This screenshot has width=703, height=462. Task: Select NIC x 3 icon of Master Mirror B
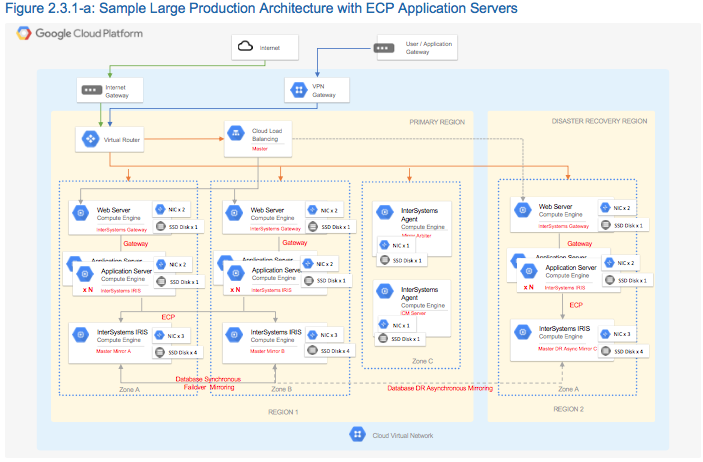(x=312, y=335)
